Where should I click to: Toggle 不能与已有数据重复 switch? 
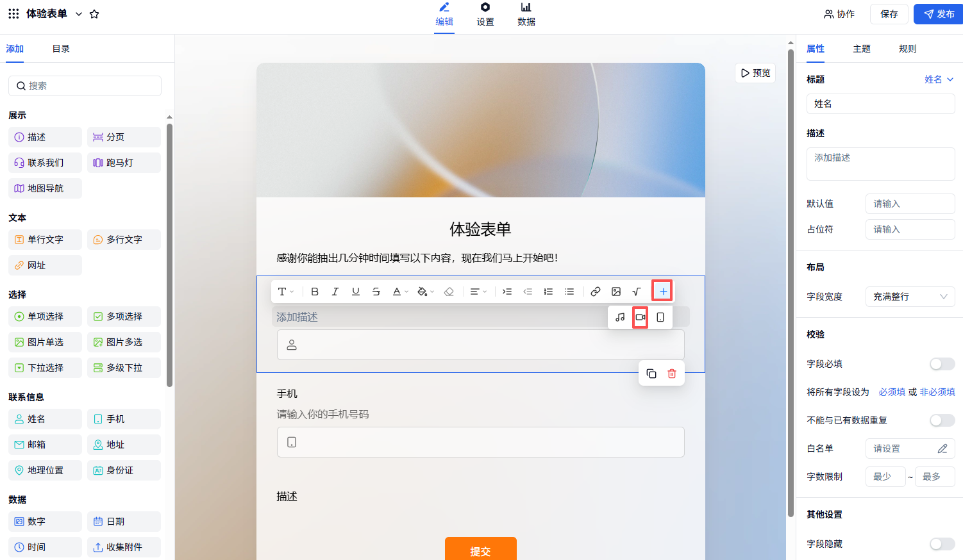coord(942,420)
